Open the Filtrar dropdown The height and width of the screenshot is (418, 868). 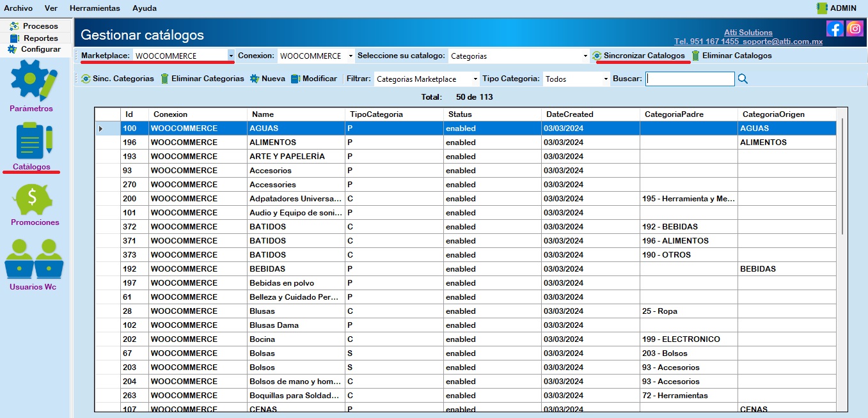[x=475, y=79]
